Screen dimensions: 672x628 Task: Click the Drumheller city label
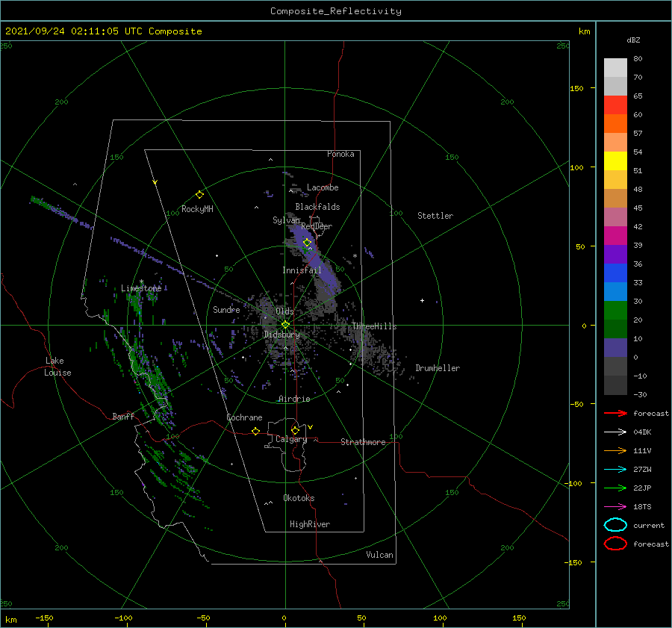tap(438, 368)
